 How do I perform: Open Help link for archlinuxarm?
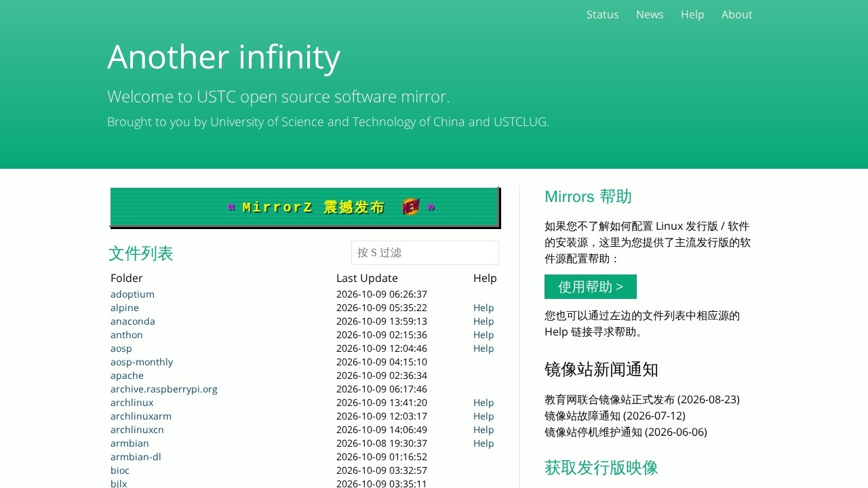(x=484, y=416)
